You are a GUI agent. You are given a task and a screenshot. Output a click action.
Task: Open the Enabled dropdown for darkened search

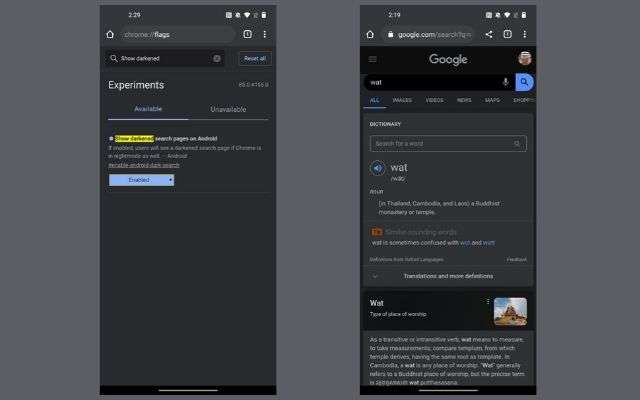141,180
